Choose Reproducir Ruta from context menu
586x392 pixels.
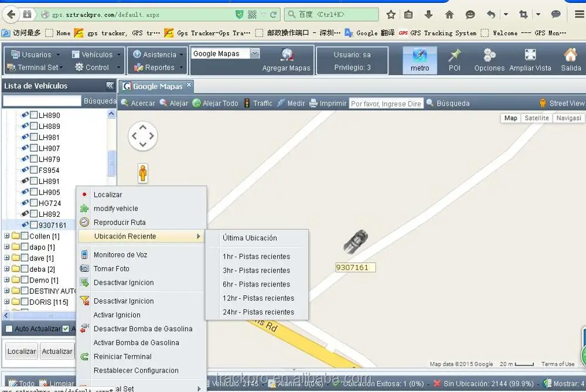pyautogui.click(x=120, y=223)
